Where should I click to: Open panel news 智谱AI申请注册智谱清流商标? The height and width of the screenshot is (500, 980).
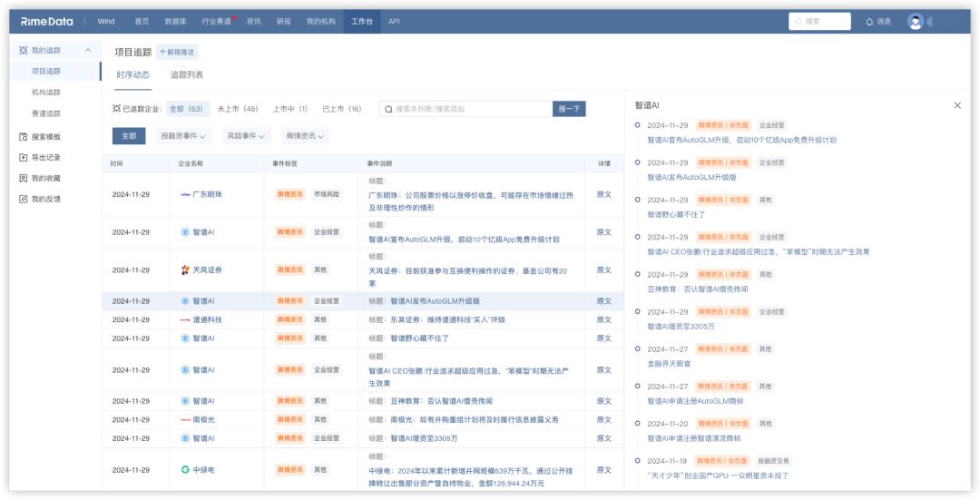(694, 438)
